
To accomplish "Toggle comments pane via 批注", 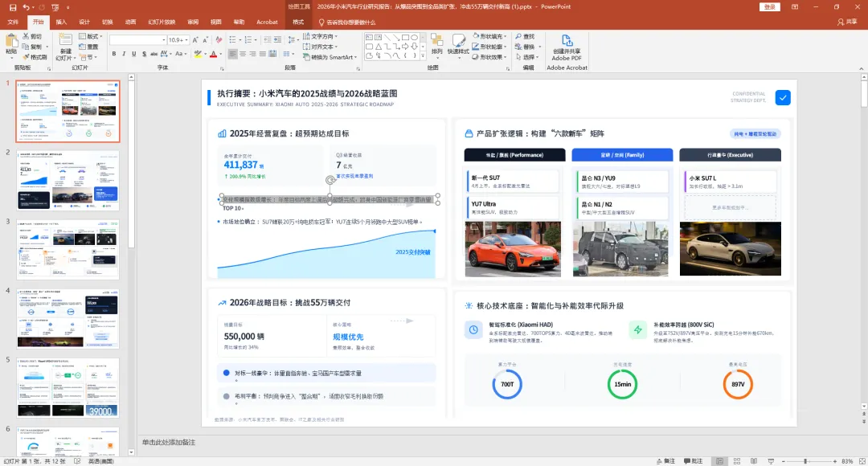I will click(693, 461).
